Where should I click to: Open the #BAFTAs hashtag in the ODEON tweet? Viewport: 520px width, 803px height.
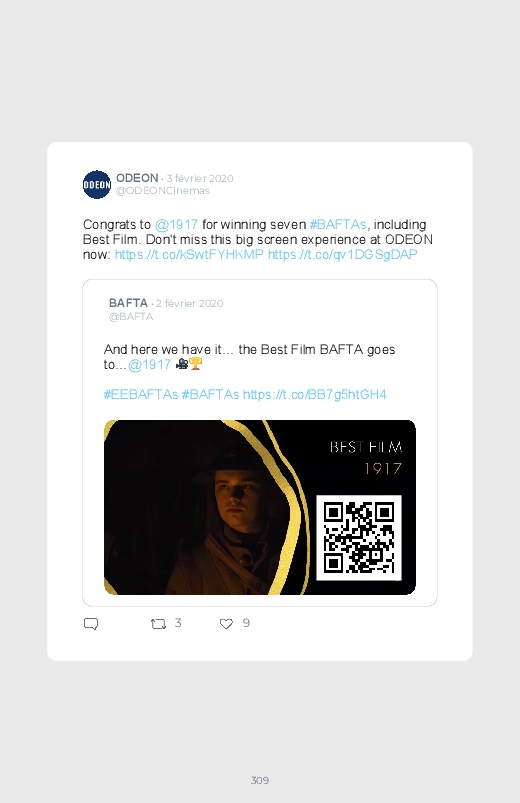tap(338, 224)
